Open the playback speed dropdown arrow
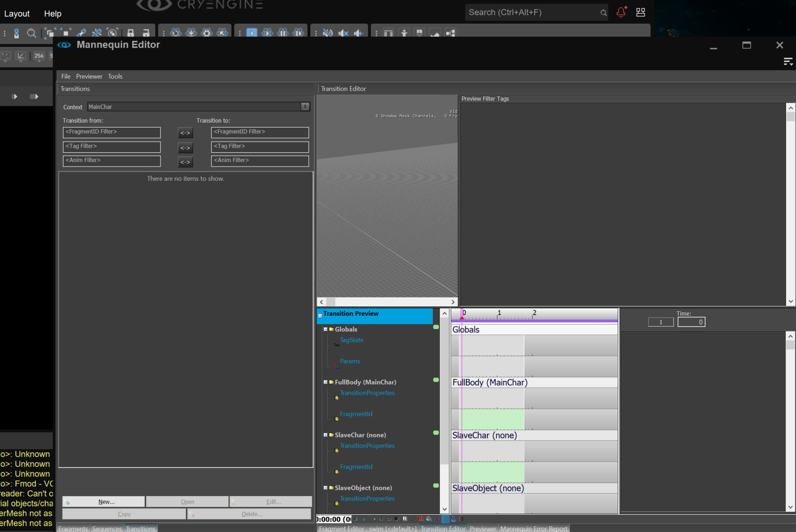Image resolution: width=796 pixels, height=532 pixels. [374, 519]
